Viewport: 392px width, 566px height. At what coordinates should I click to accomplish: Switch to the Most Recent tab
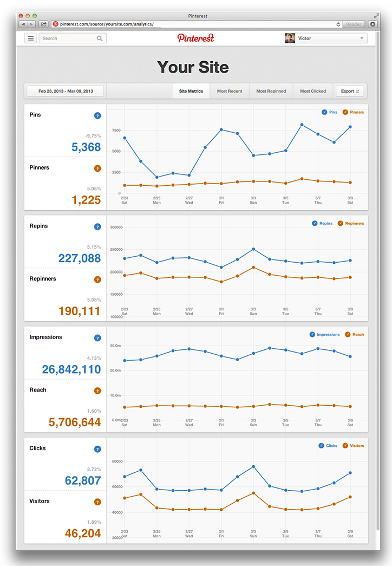[230, 91]
